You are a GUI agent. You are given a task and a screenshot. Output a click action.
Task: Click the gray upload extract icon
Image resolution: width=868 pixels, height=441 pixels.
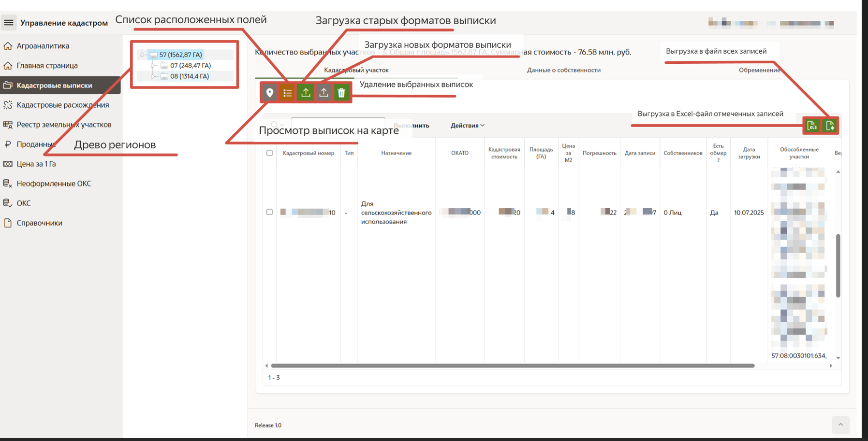tap(324, 93)
